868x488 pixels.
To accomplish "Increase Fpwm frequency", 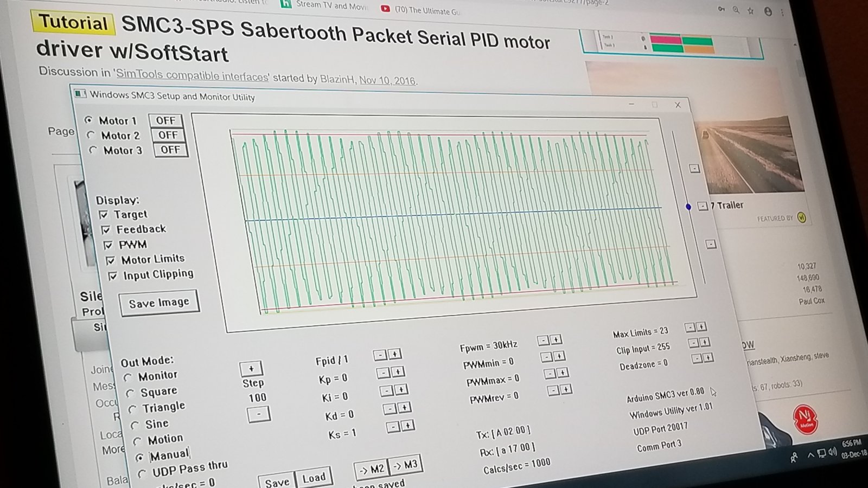I will (556, 339).
